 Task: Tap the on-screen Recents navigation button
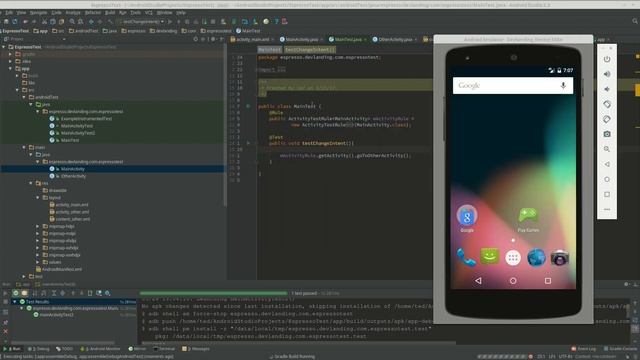pyautogui.click(x=548, y=281)
